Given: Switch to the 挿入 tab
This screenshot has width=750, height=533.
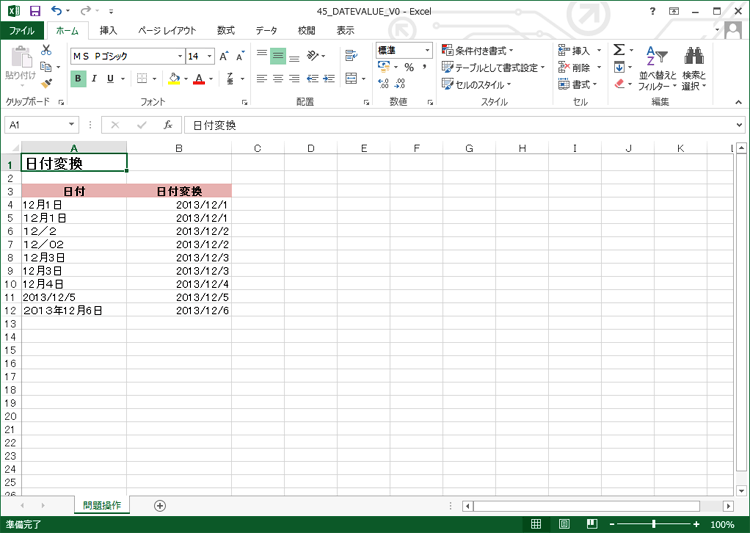Looking at the screenshot, I should [108, 31].
